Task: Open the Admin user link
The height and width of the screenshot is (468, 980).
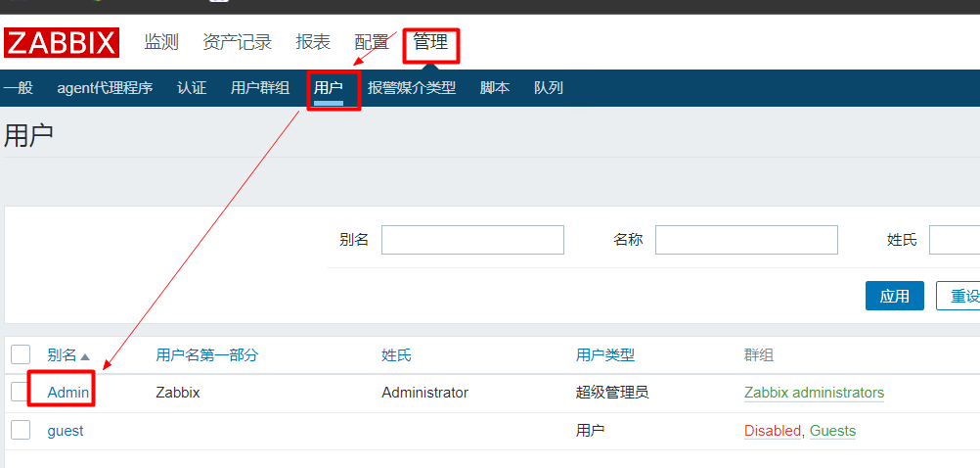Action: pos(68,393)
